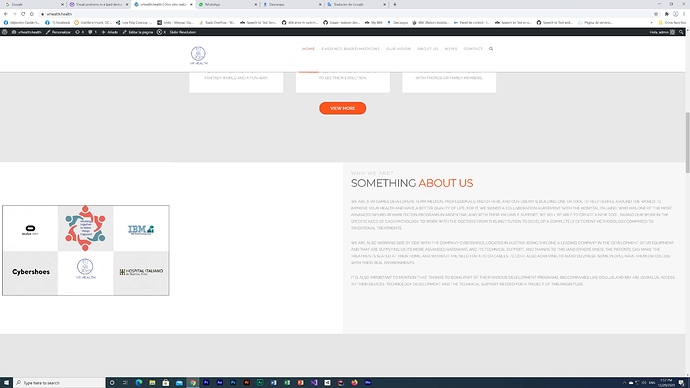Screen dimensions: 690x388
Task: Open EVIDENCE BASED MEDICINE nav item
Action: 350,49
